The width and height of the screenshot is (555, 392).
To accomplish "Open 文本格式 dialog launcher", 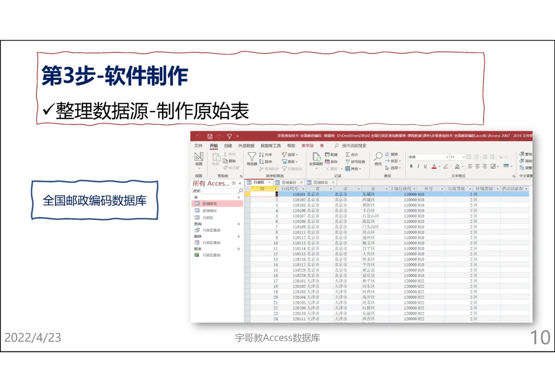I will tap(514, 176).
